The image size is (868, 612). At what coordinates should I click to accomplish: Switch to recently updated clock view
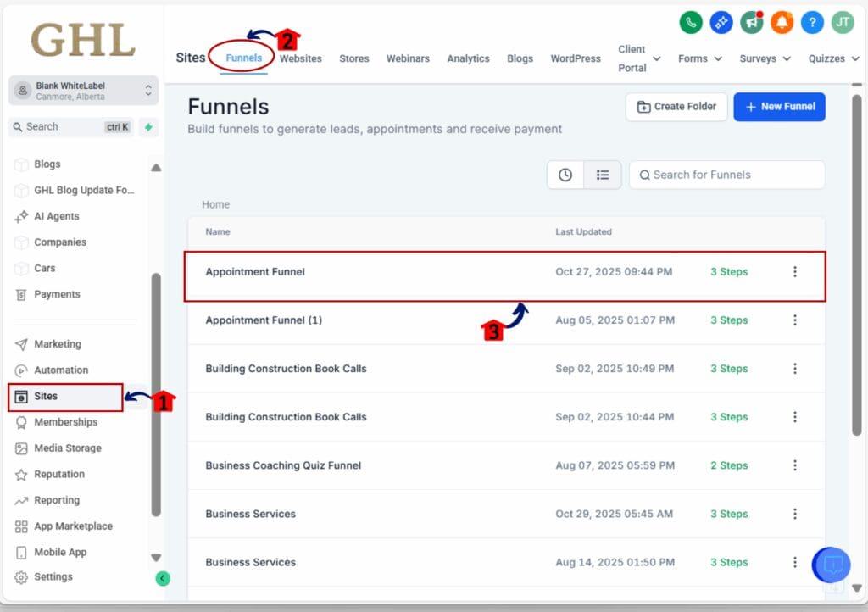565,175
